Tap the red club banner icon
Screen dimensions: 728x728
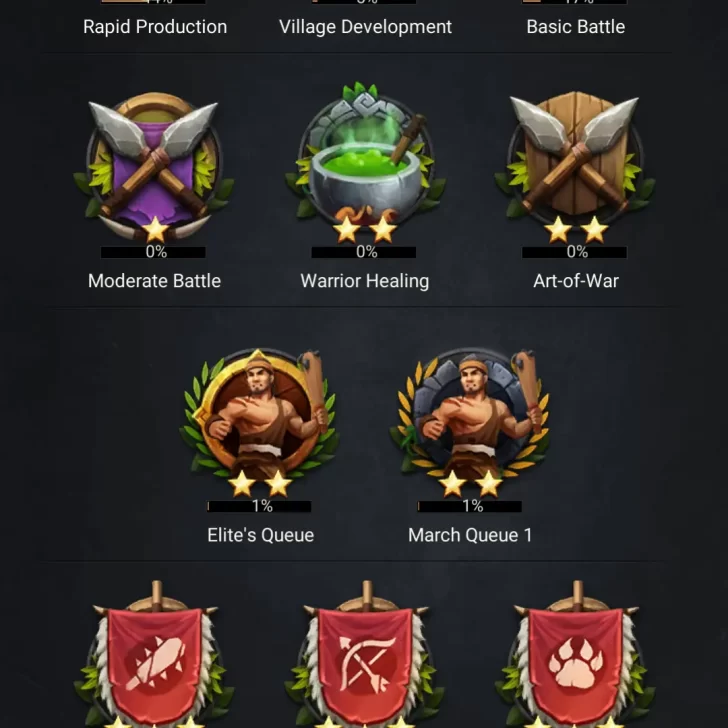[x=155, y=654]
